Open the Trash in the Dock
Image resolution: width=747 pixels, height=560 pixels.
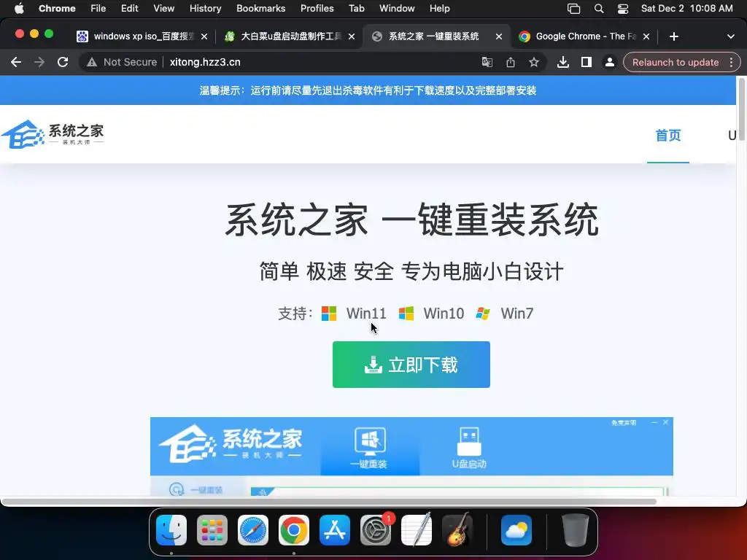tap(576, 530)
